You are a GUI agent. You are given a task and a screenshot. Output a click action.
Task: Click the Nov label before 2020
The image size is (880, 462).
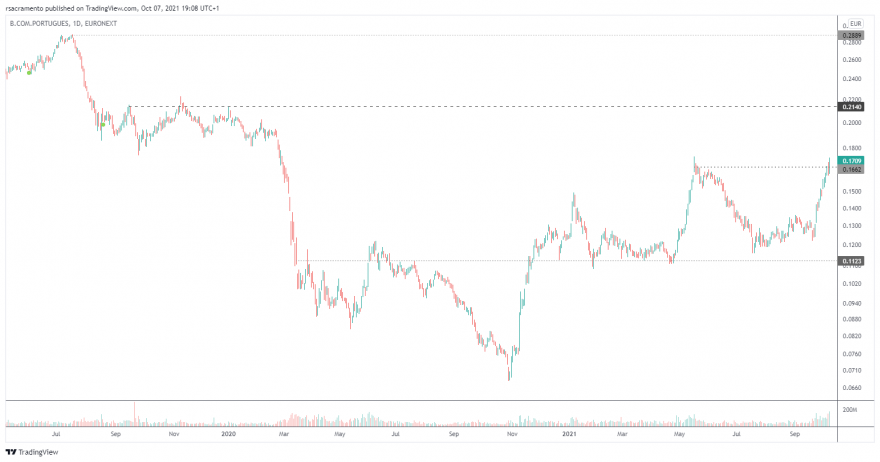[174, 434]
